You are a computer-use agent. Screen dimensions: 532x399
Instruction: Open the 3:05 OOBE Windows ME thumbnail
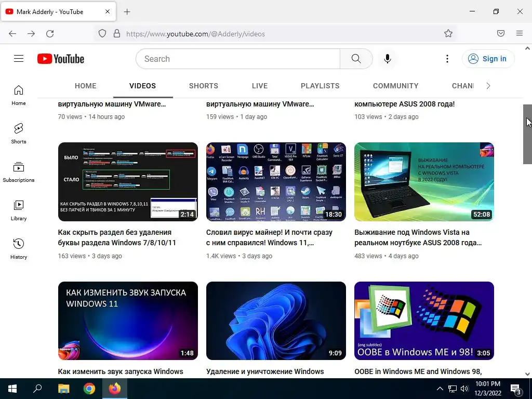coord(424,321)
